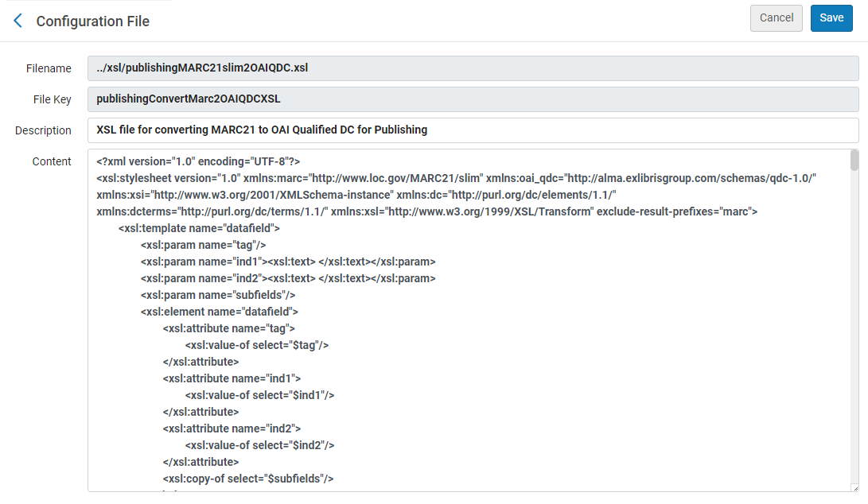Image resolution: width=868 pixels, height=504 pixels.
Task: Click the xsl:param name="ind2" line
Action: pyautogui.click(x=288, y=278)
